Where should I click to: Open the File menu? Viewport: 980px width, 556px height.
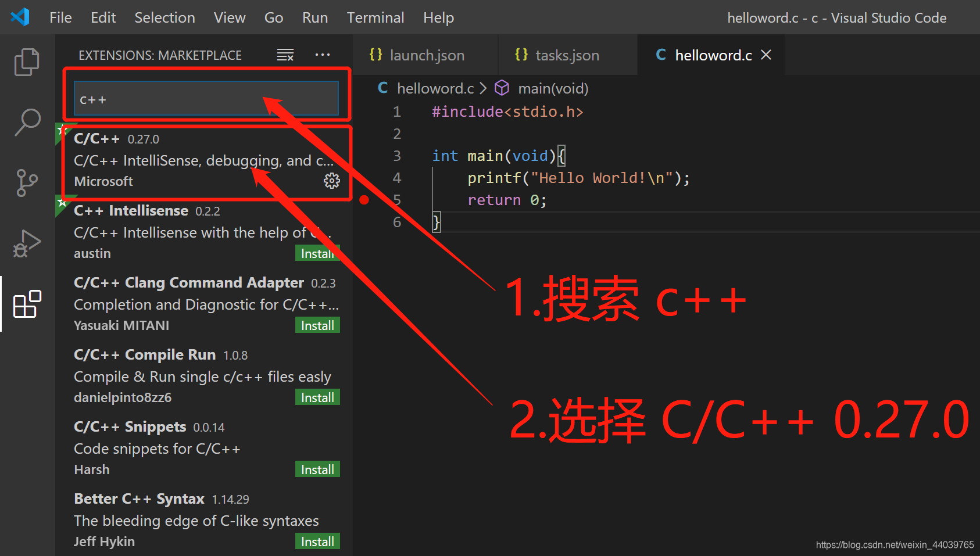pos(60,17)
